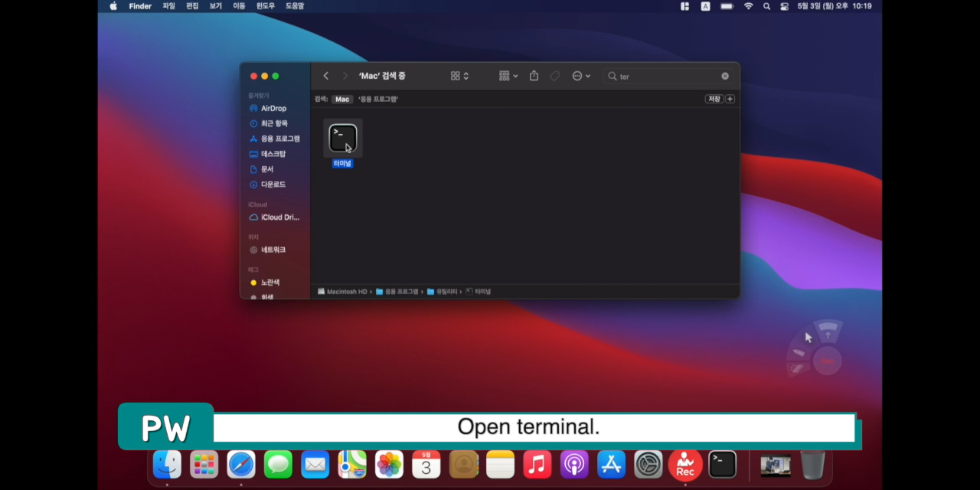This screenshot has height=490, width=980.
Task: Open Music from the Dock
Action: coord(537,464)
